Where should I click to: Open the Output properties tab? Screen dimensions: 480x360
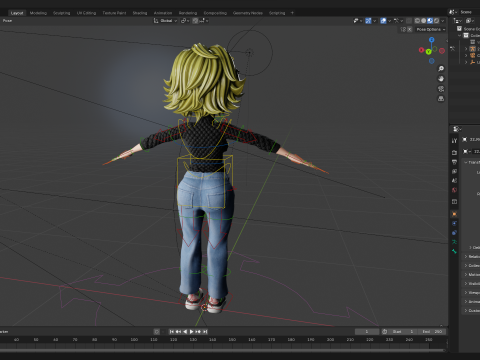pyautogui.click(x=454, y=162)
